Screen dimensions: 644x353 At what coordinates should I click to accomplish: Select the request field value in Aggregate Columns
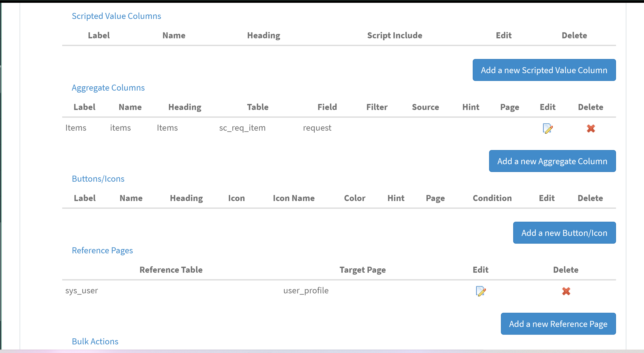click(x=317, y=128)
